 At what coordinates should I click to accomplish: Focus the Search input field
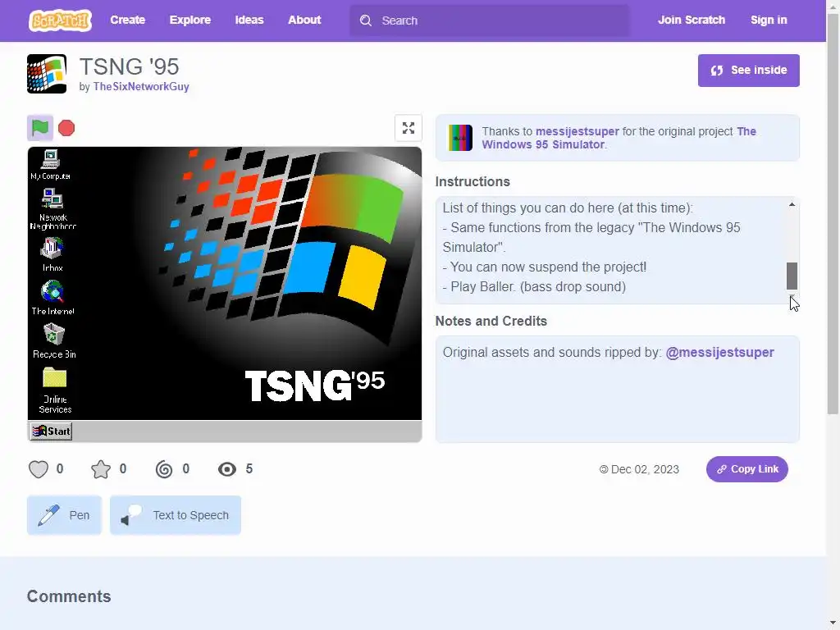[490, 21]
